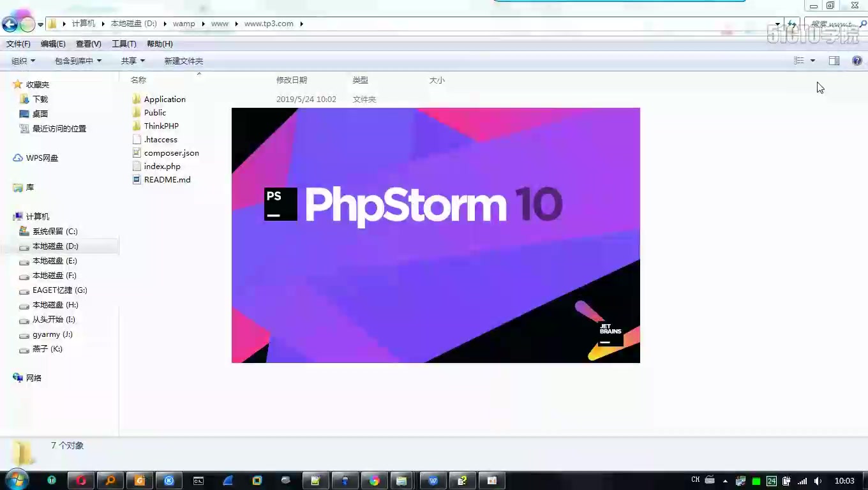Change view using the view mode icon
This screenshot has height=490, width=868.
tap(798, 61)
